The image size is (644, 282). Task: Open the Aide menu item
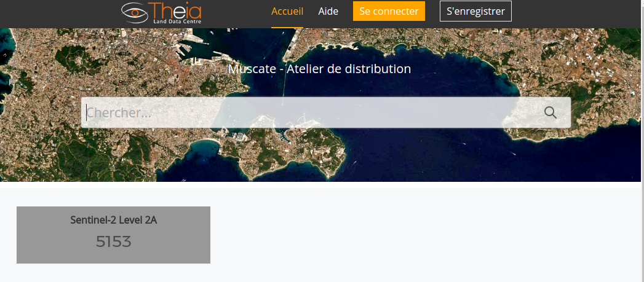(328, 12)
